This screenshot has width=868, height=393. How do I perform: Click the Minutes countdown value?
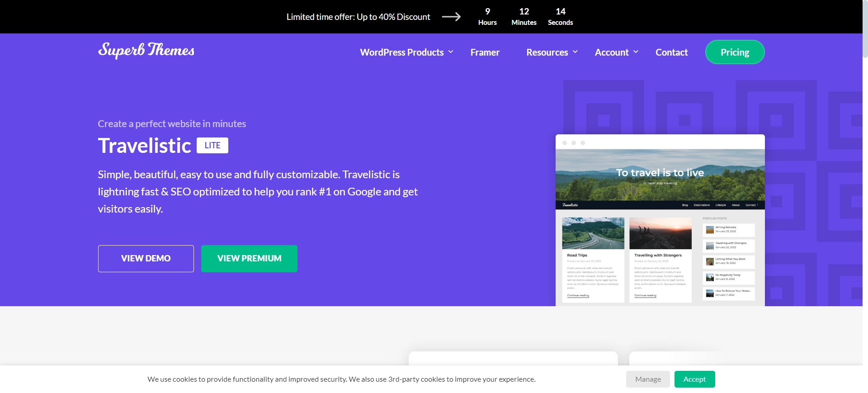coord(524,11)
